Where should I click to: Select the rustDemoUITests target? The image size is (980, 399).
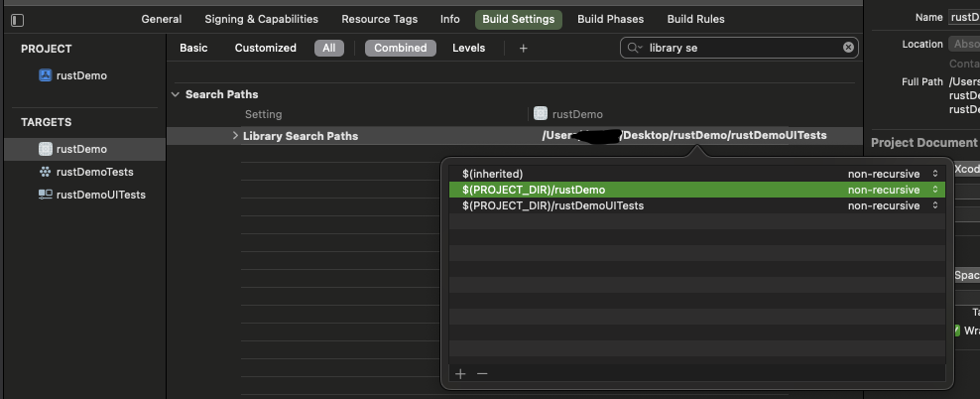[100, 196]
